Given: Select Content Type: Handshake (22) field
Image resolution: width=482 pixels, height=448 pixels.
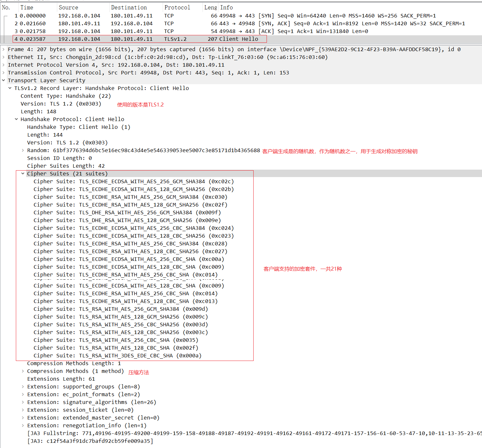Looking at the screenshot, I should click(x=66, y=96).
